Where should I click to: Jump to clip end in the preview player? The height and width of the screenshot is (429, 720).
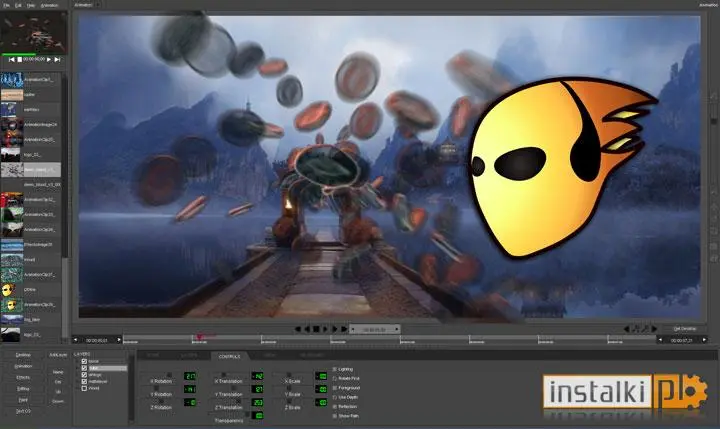[x=57, y=59]
